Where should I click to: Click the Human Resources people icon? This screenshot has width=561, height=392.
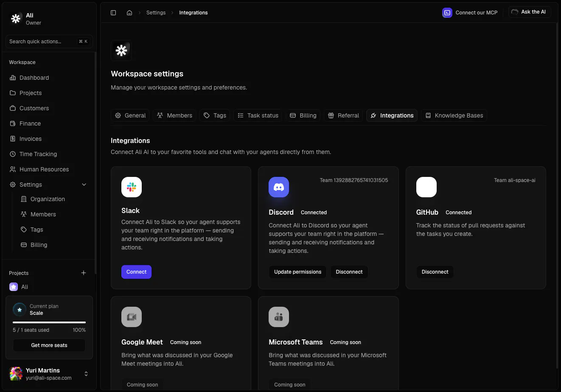(x=13, y=169)
